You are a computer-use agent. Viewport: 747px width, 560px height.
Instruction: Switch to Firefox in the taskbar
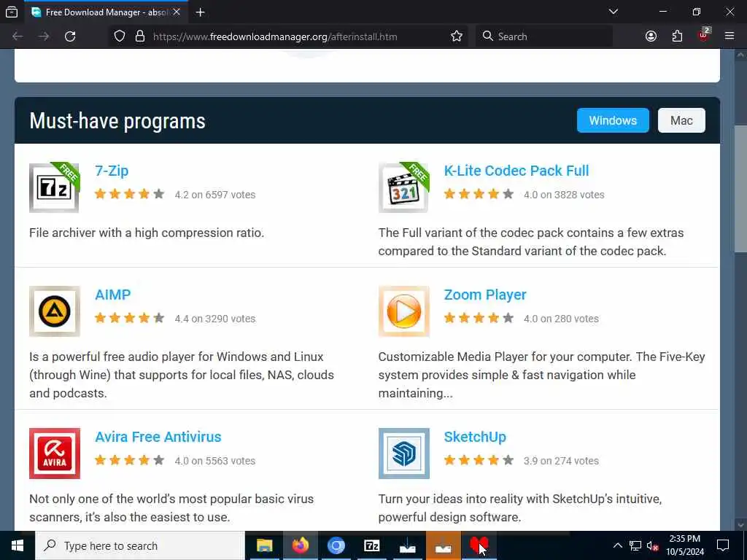click(x=300, y=545)
